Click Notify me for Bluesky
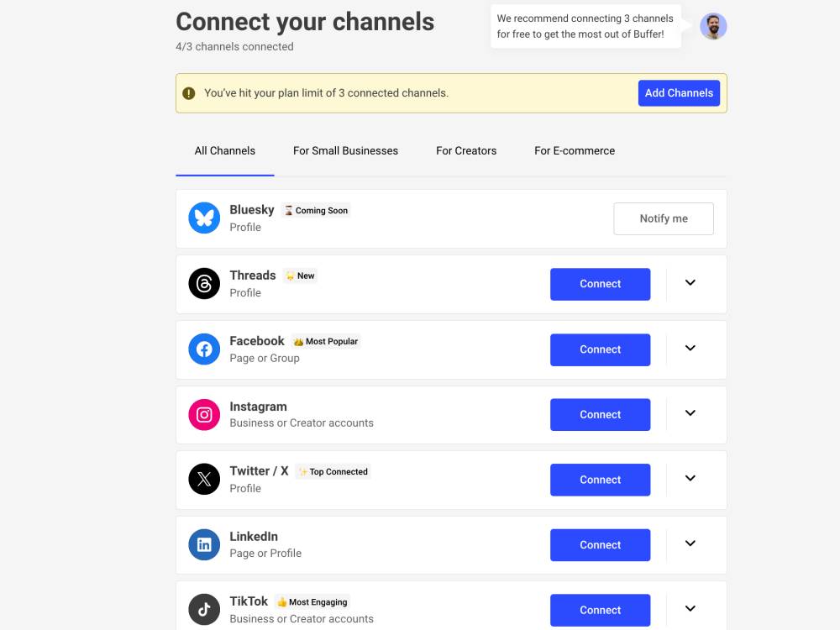Image resolution: width=840 pixels, height=630 pixels. point(664,218)
